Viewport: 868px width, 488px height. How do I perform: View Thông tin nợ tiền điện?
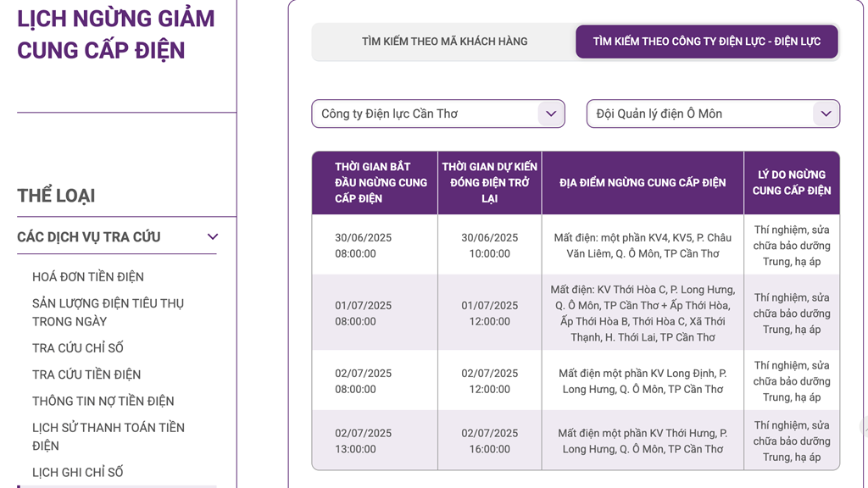tap(103, 401)
